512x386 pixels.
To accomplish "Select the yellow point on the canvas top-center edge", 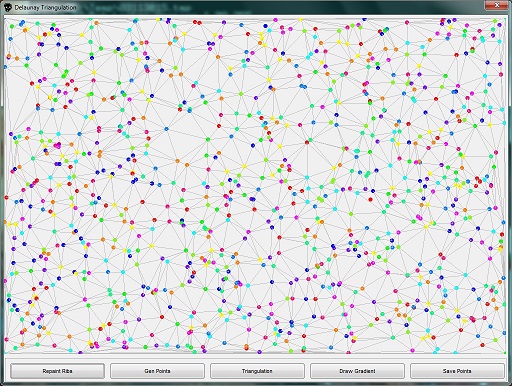I will 301,20.
